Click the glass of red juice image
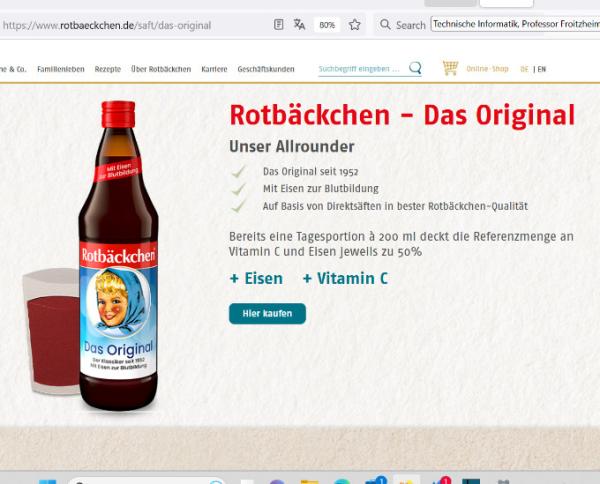 tap(51, 332)
